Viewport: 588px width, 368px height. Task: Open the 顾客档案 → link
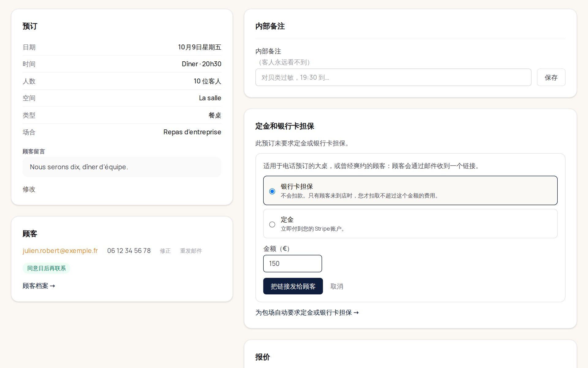pos(39,286)
